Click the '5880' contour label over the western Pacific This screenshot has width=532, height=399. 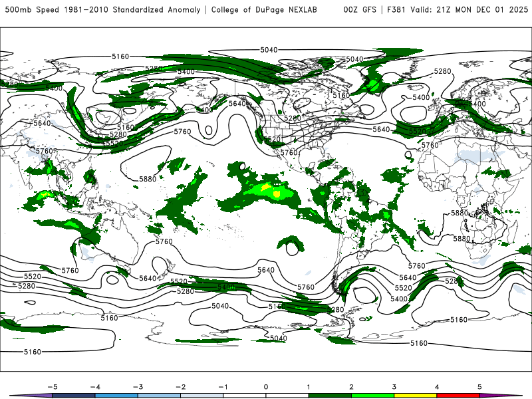(x=148, y=179)
